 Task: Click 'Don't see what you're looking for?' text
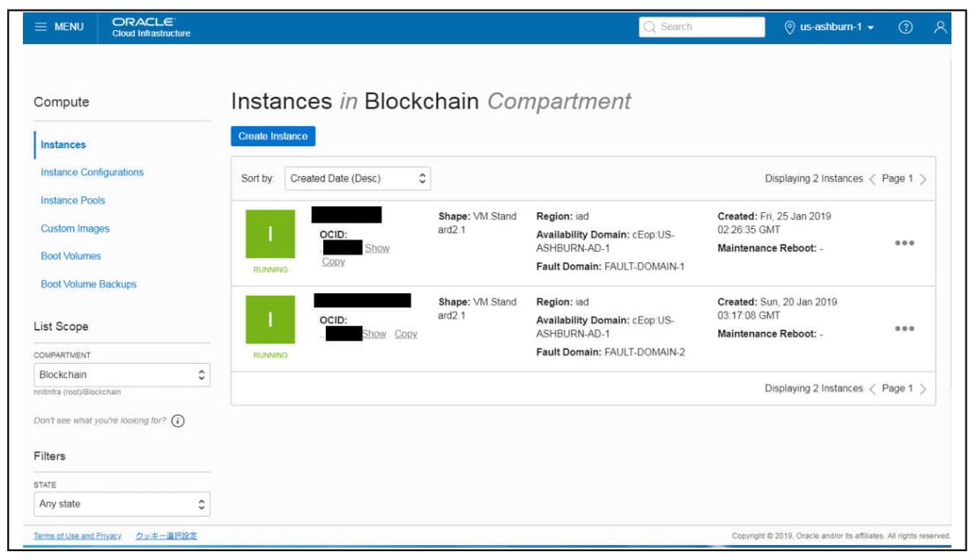click(100, 421)
